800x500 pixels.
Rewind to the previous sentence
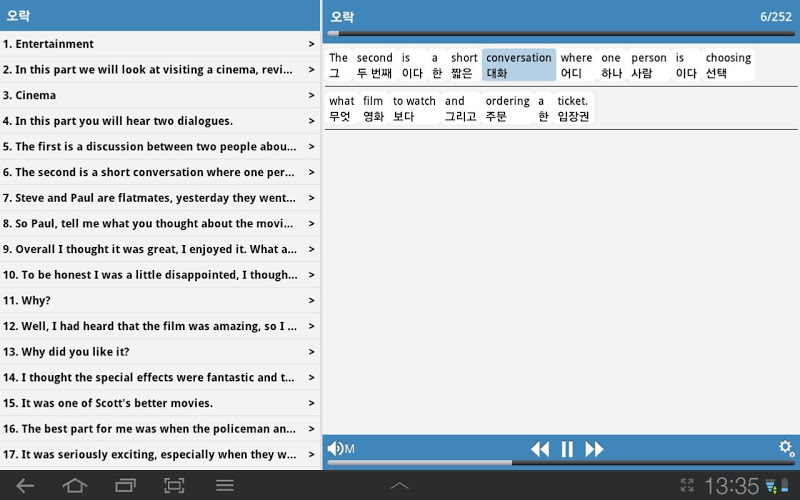tap(540, 449)
